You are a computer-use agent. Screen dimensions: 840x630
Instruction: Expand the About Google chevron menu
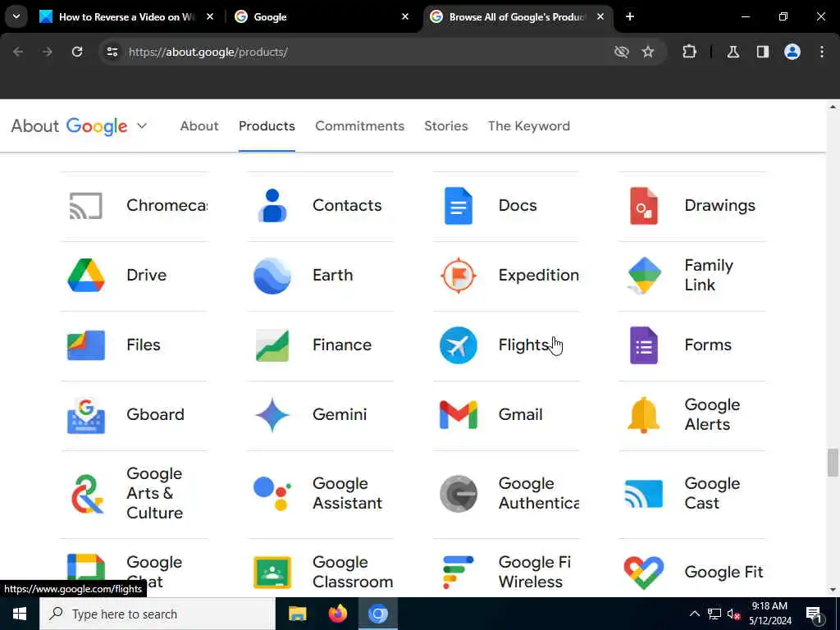141,126
